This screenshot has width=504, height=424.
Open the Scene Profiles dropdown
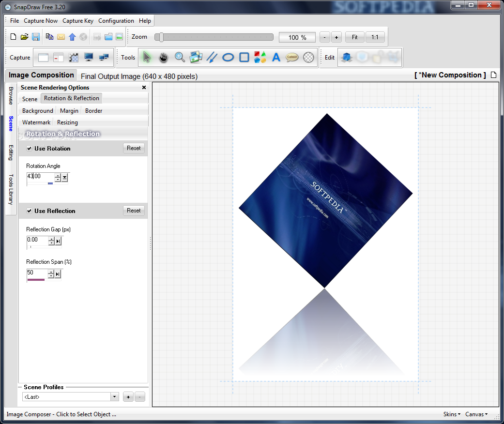[114, 397]
